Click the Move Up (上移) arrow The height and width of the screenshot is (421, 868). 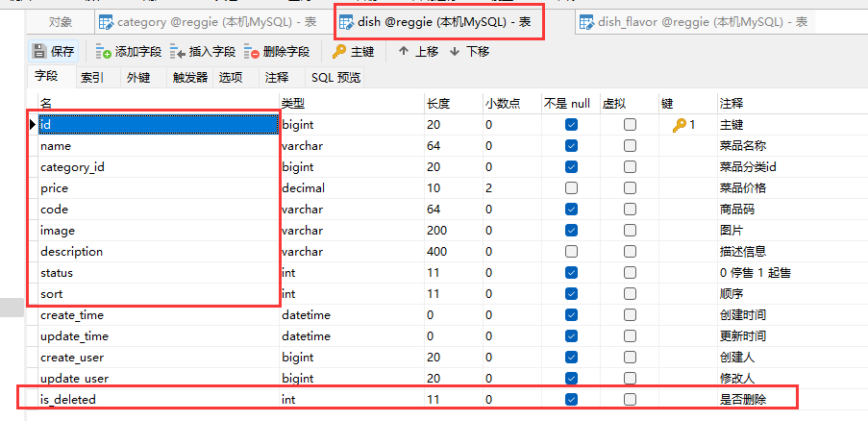point(403,52)
